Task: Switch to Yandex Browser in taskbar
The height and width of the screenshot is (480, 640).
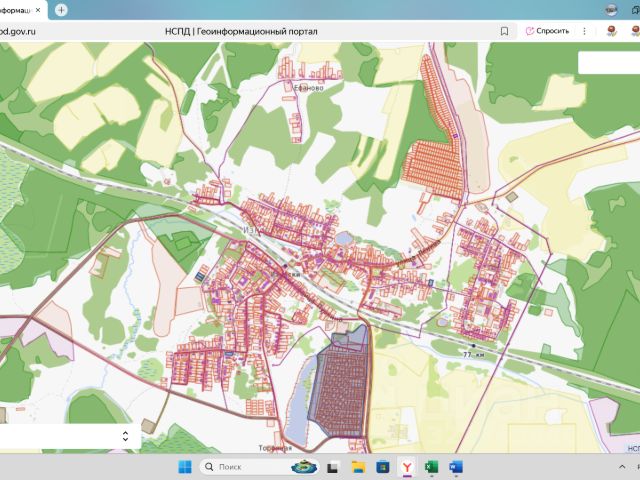Action: (x=407, y=467)
